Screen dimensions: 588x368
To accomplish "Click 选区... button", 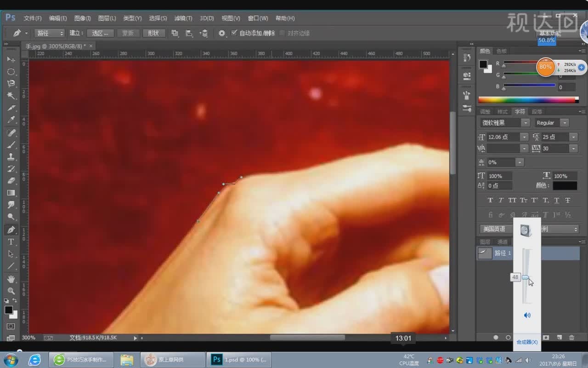I will [100, 33].
